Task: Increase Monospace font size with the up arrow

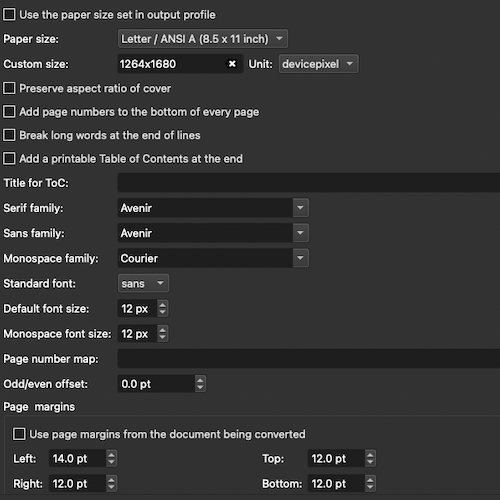Action: click(162, 330)
